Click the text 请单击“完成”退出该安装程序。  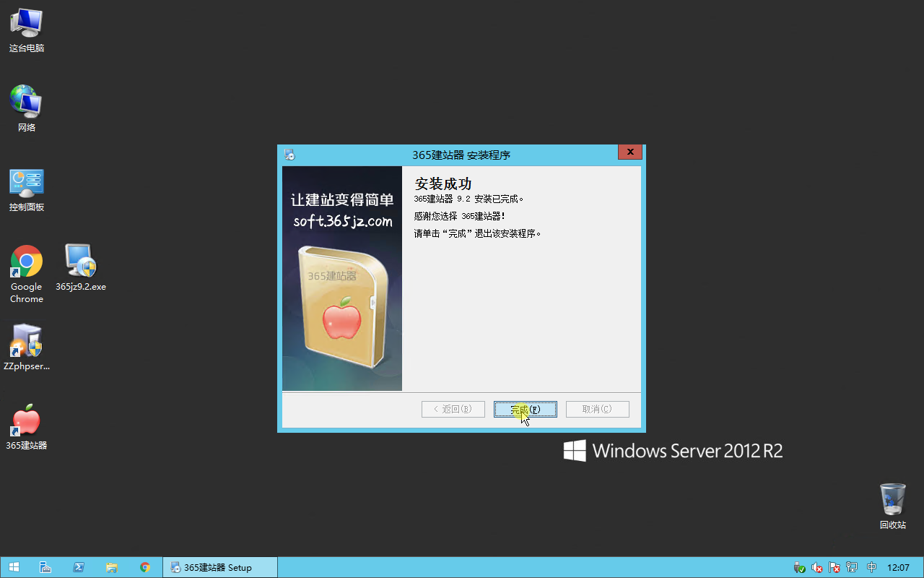click(478, 233)
